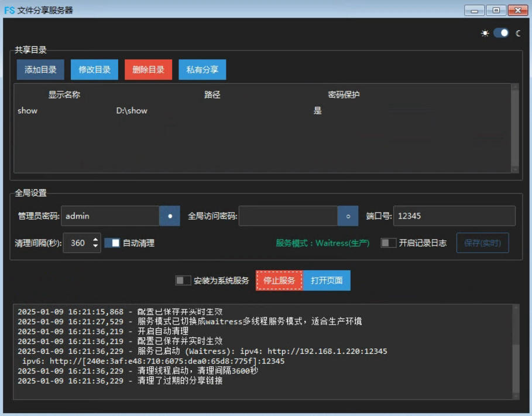Click the shared directory list scrollbar
This screenshot has width=532, height=416.
coord(515,128)
